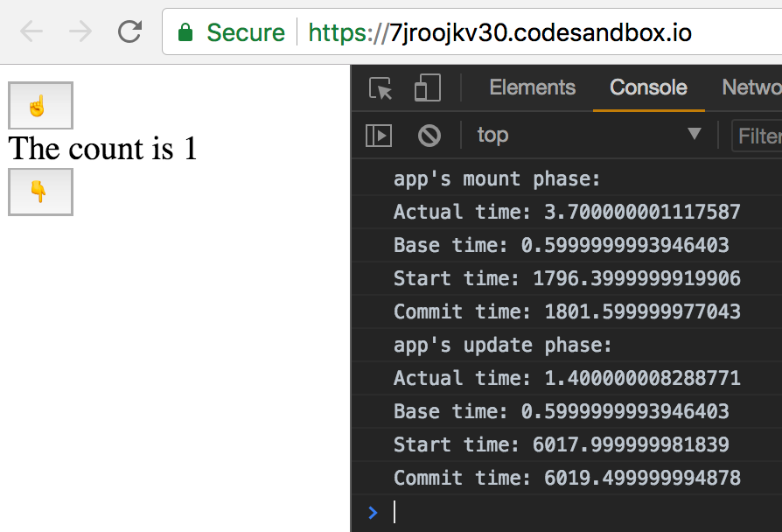The height and width of the screenshot is (532, 782).
Task: Toggle the device toolbar emulation icon
Action: click(426, 87)
